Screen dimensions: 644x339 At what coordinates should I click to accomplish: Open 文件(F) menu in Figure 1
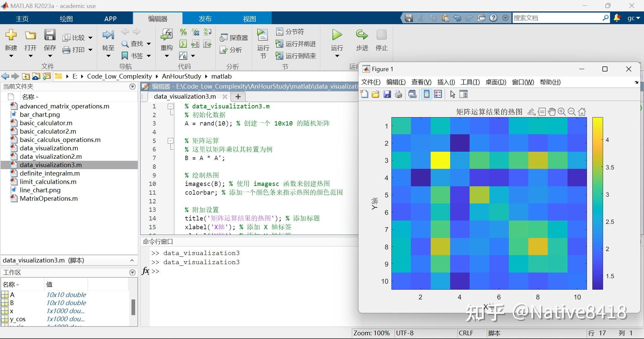point(371,82)
